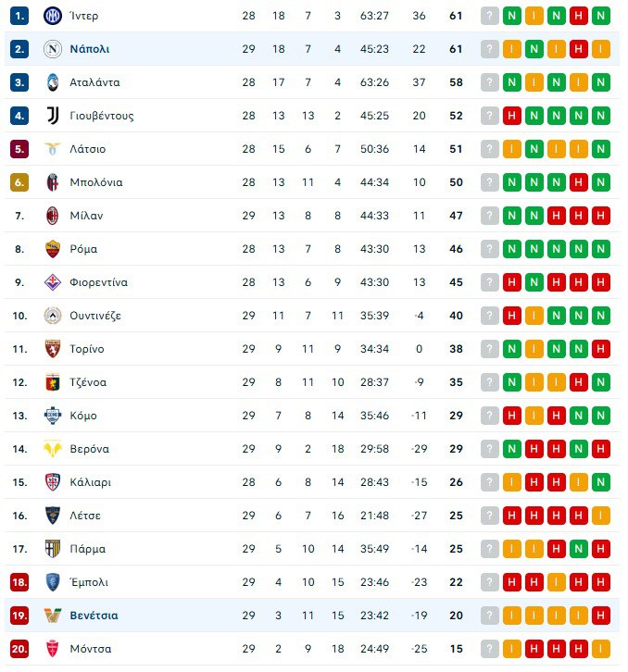Image resolution: width=628 pixels, height=672 pixels.
Task: Click Inter's grey question mark next-match badge
Action: pyautogui.click(x=490, y=16)
